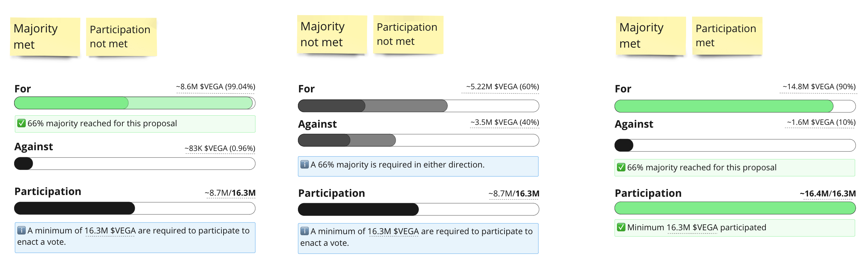The height and width of the screenshot is (280, 868).
Task: Click the info icon about 66% majority requirement
Action: coord(304,164)
